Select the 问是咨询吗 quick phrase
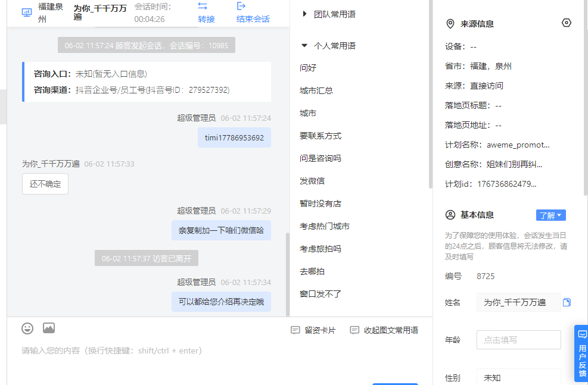Viewport: 588px width, 385px height. pos(321,158)
